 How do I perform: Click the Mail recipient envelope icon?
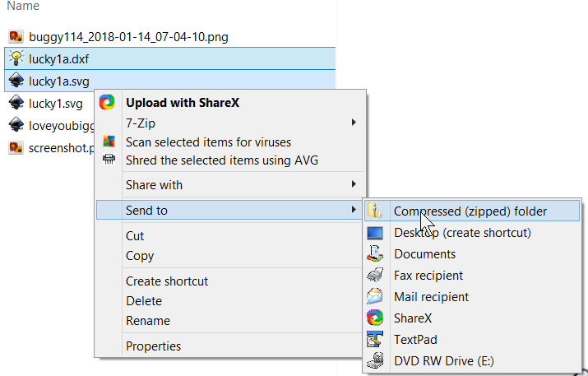point(375,297)
